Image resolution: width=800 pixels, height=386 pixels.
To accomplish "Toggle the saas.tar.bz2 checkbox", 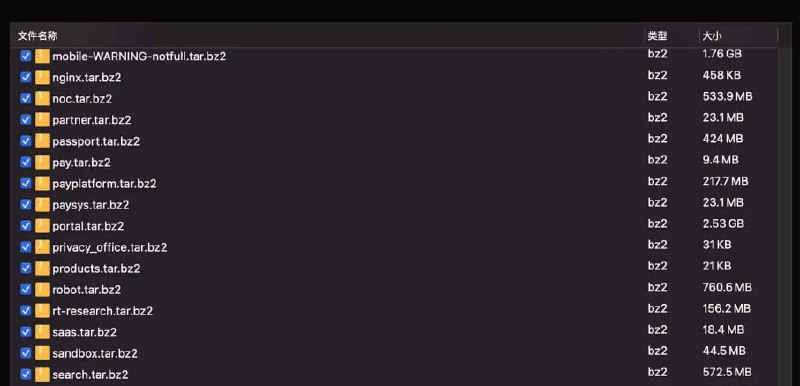I will [26, 332].
